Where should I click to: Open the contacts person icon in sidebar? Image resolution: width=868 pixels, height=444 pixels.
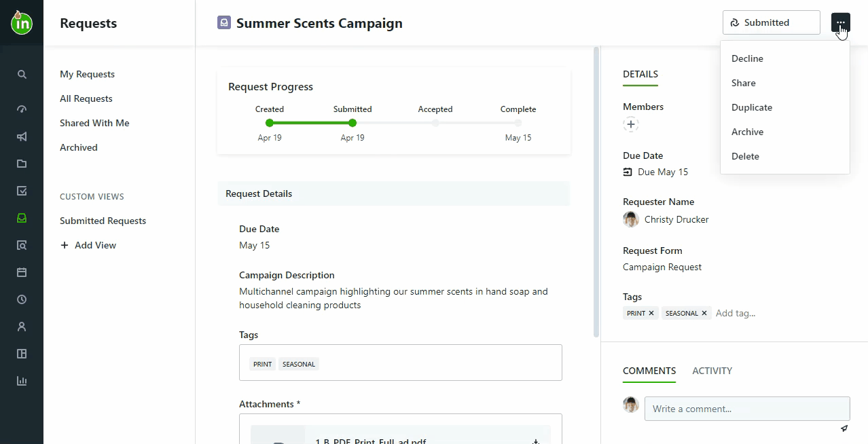point(22,327)
